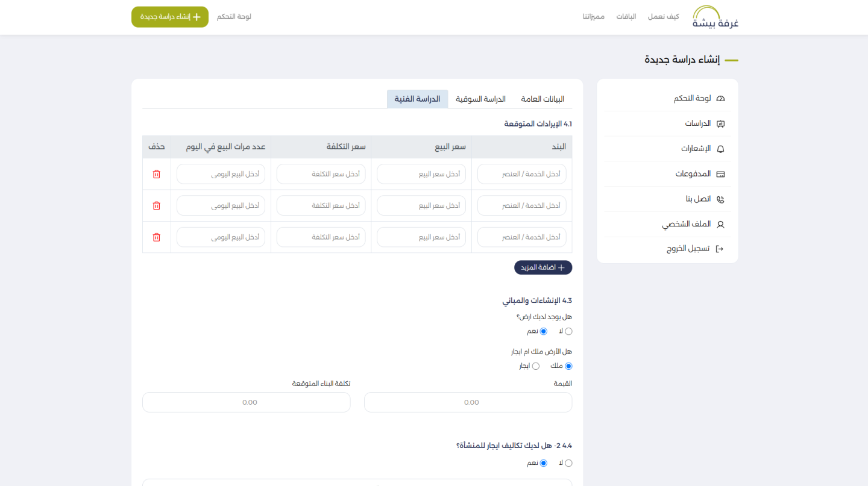Viewport: 868px width, 486px height.
Task: Select ايجار radio for land ownership
Action: pos(536,366)
